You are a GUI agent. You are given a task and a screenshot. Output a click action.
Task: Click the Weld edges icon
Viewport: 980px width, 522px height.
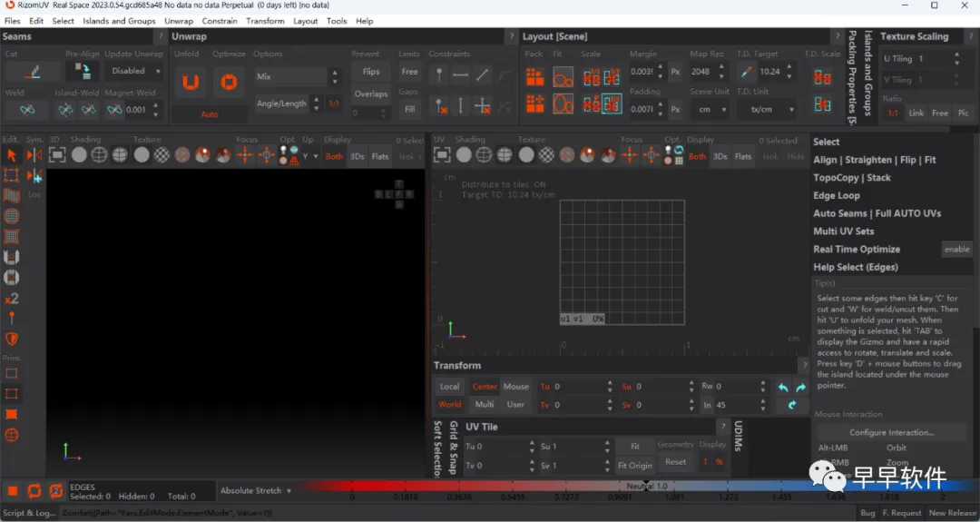click(x=27, y=110)
